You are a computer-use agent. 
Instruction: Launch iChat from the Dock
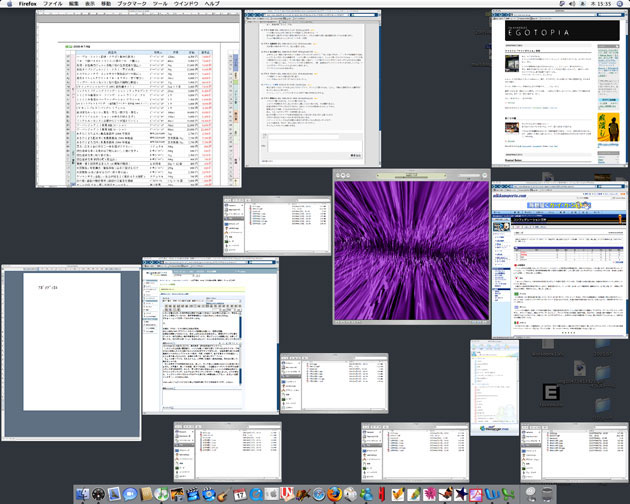coord(131,493)
